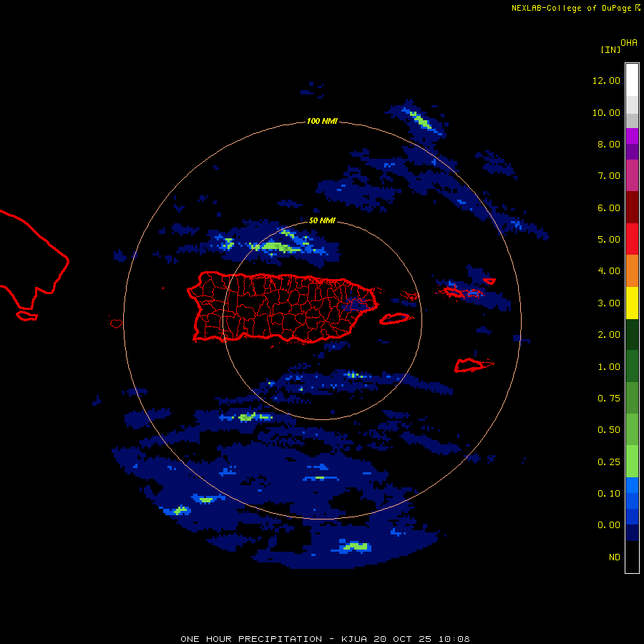Click the 8.00 legend value

click(x=609, y=144)
